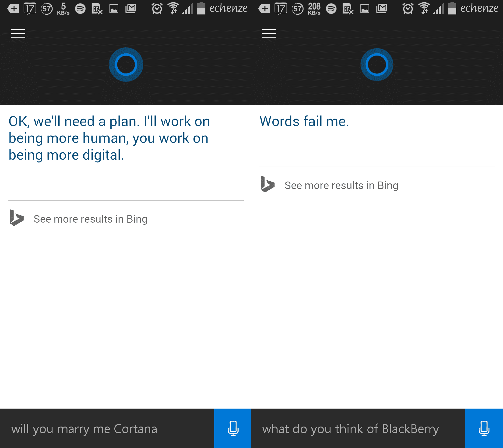Screen dimensions: 503x448
Task: Tap plus-tag icon in left status bar
Action: (13, 9)
